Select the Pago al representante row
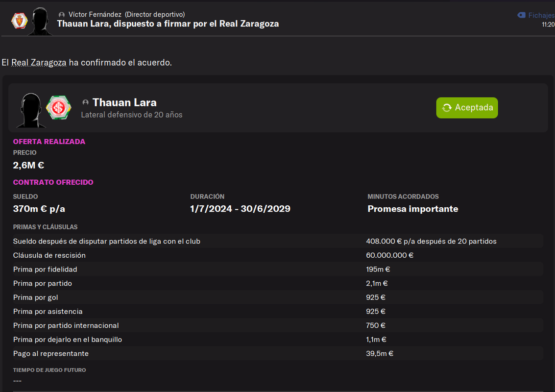555x392 pixels. coord(278,353)
